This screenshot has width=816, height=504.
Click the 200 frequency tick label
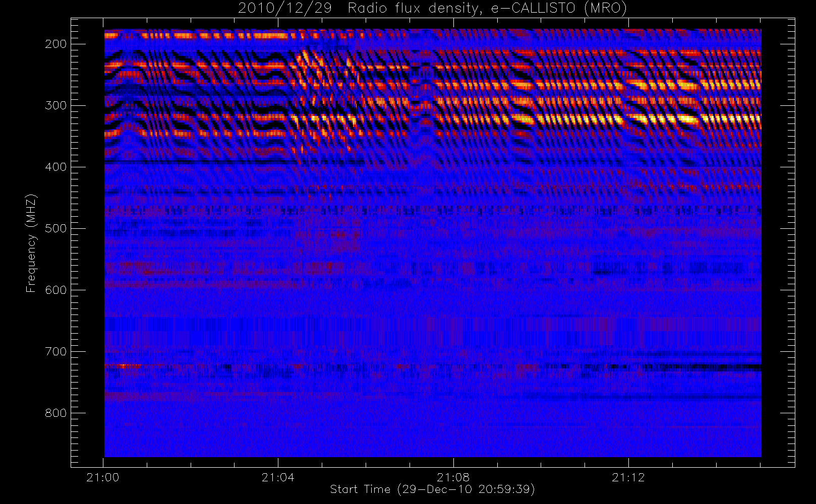point(55,44)
